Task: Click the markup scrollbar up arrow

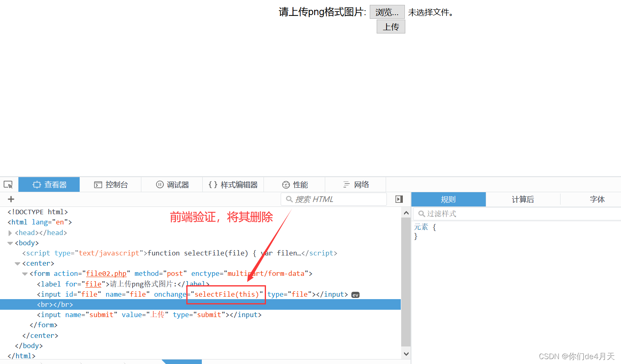Action: tap(406, 213)
